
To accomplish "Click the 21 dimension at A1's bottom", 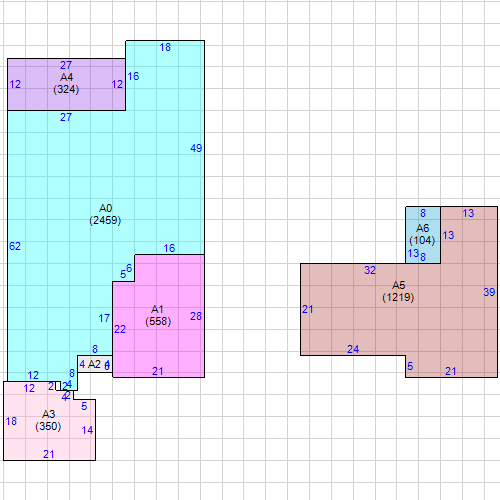I will (x=158, y=371).
